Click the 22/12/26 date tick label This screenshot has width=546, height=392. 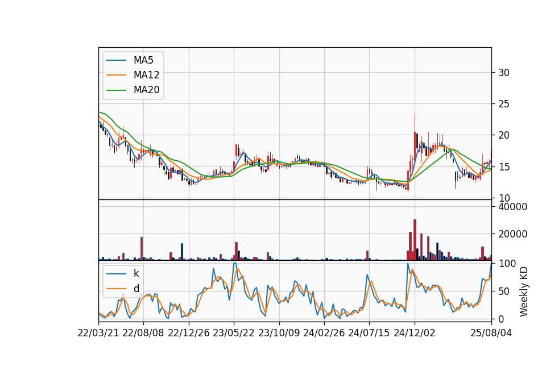click(x=189, y=333)
